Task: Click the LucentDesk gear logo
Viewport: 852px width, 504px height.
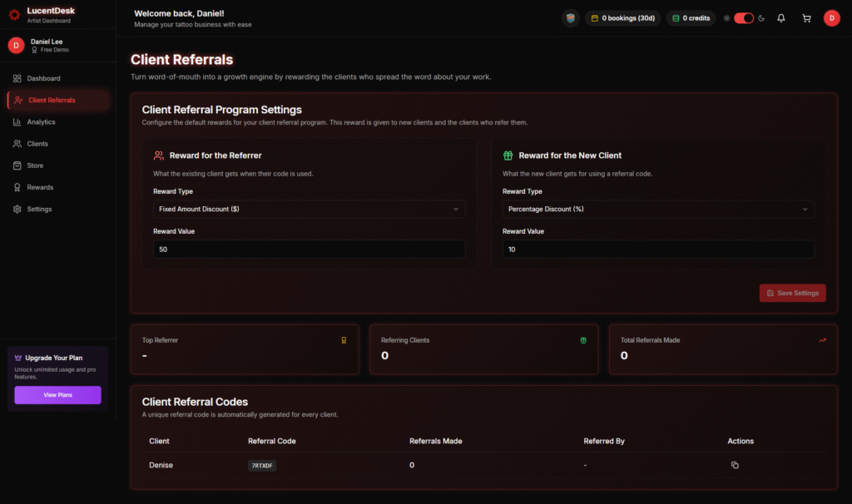Action: [14, 14]
